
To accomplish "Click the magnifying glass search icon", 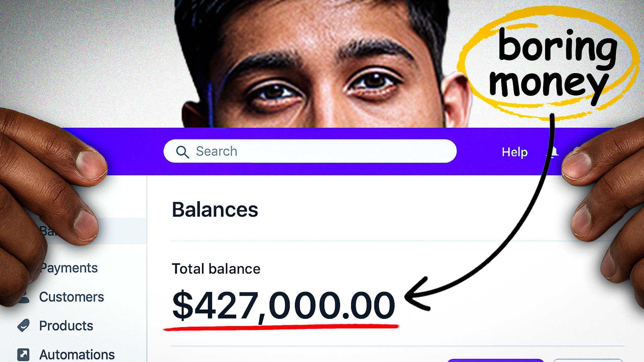I will [182, 152].
